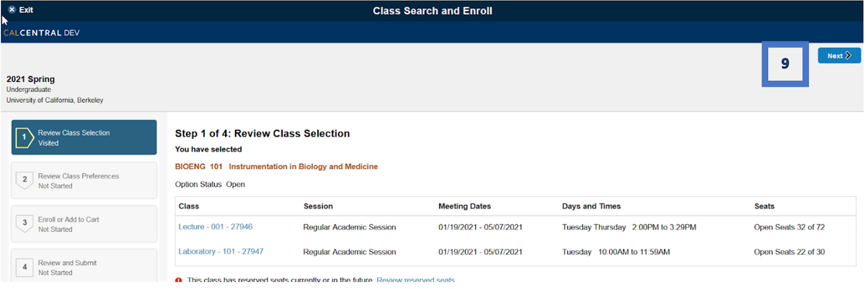Click the step 4 number badge
Viewport: 868px width, 289px height.
click(x=24, y=267)
